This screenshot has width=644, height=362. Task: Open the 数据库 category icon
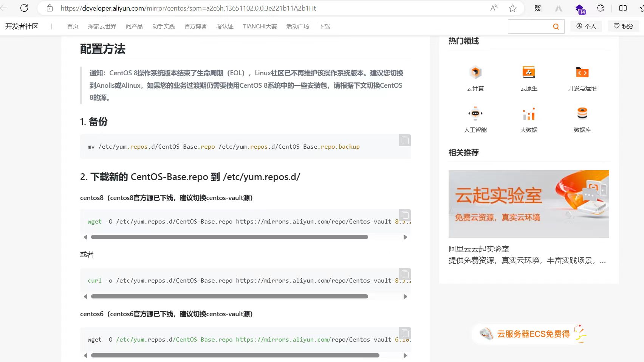point(582,113)
